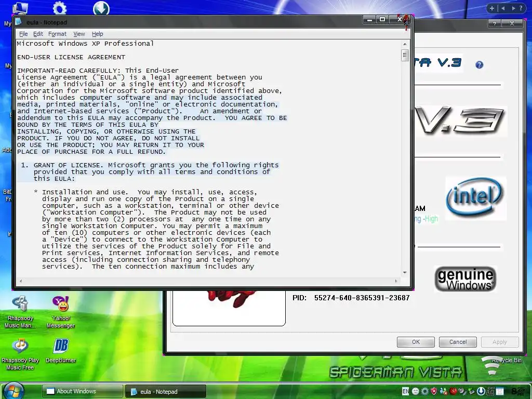532x399 pixels.
Task: Open the File menu in Notepad
Action: click(23, 34)
